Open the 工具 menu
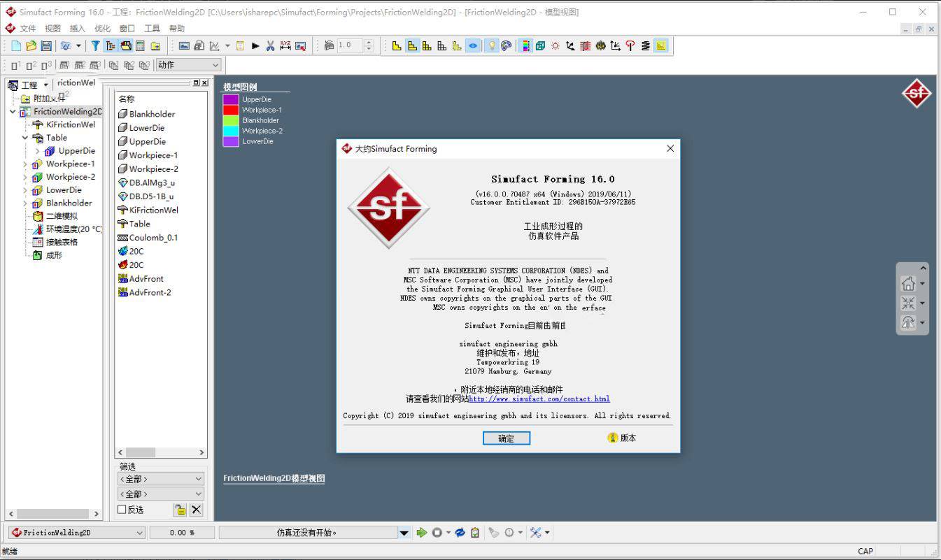Image resolution: width=941 pixels, height=560 pixels. point(152,29)
